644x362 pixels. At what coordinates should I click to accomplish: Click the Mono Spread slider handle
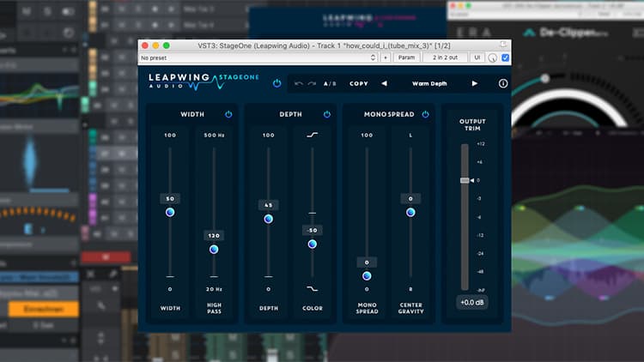367,276
